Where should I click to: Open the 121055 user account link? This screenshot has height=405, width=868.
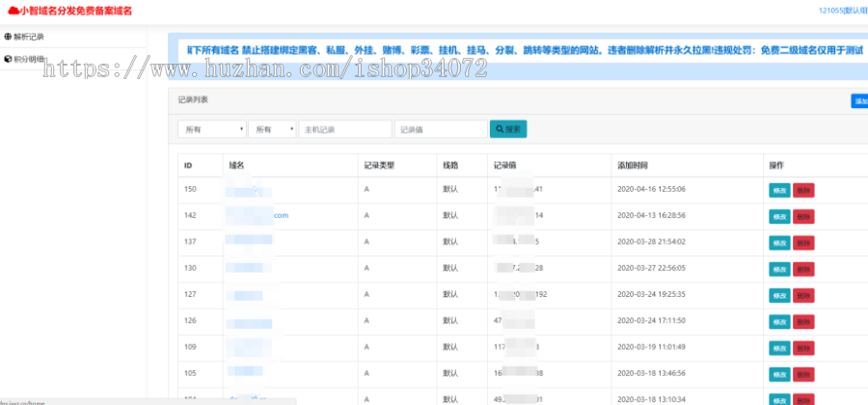[843, 10]
